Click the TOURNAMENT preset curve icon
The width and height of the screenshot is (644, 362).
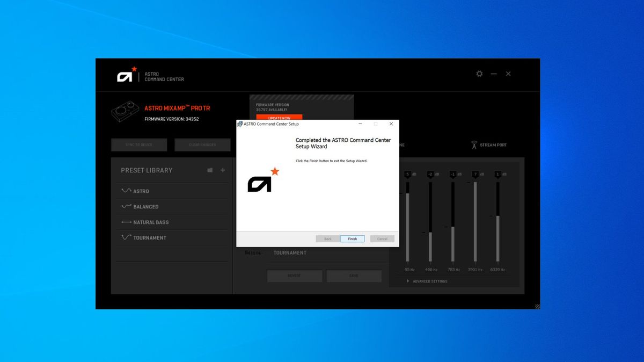[x=126, y=237]
